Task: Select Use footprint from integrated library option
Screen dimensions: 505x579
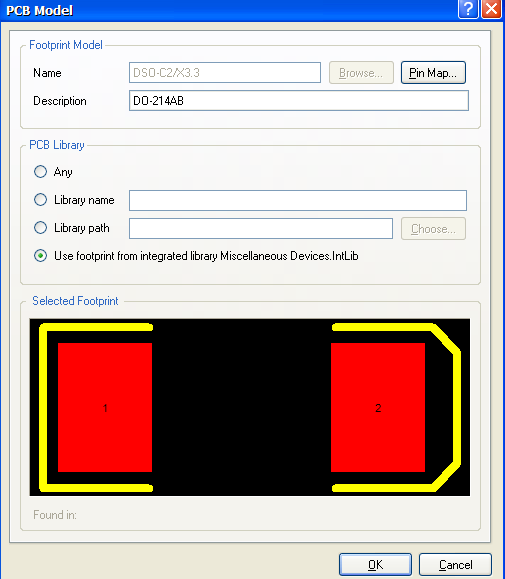Action: (40, 256)
